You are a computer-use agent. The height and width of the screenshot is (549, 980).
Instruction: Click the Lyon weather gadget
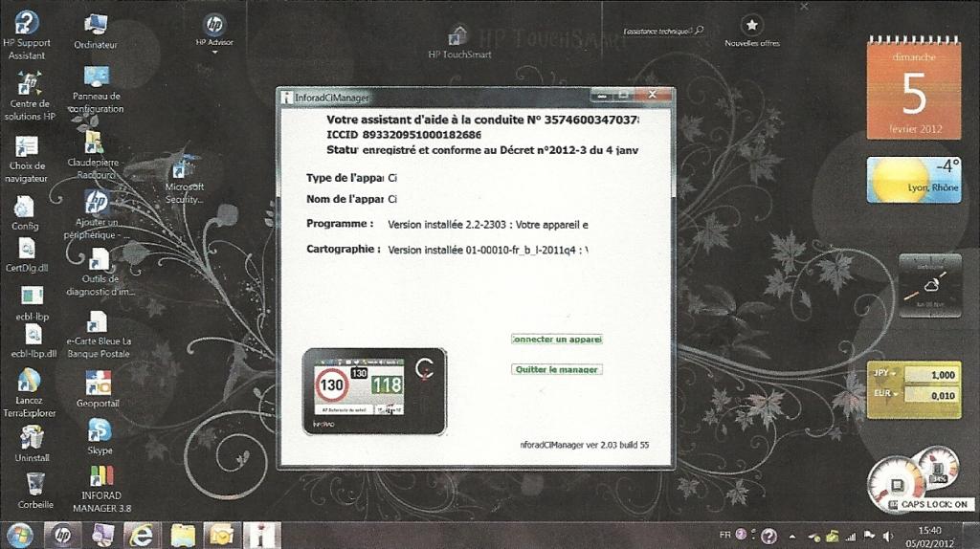pos(914,181)
